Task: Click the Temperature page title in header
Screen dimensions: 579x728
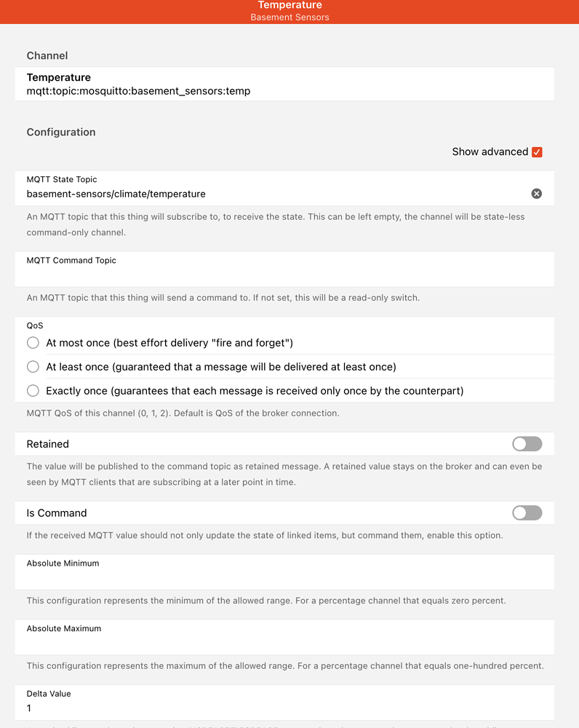Action: (x=289, y=5)
